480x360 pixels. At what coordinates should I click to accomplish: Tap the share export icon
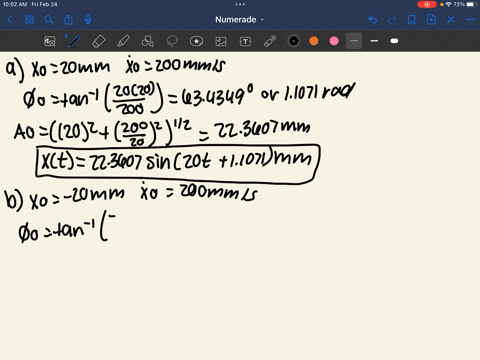tap(68, 20)
